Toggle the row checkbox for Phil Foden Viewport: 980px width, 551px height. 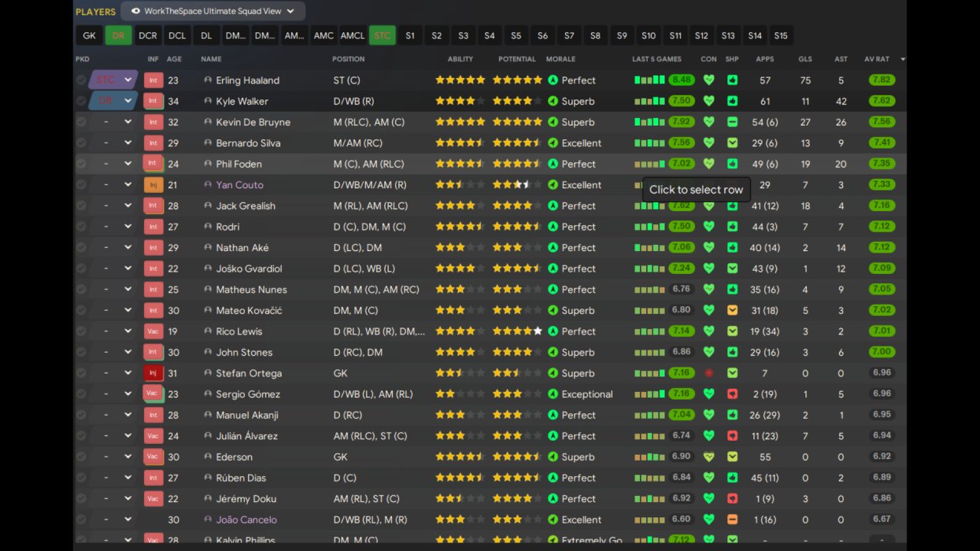pyautogui.click(x=81, y=164)
